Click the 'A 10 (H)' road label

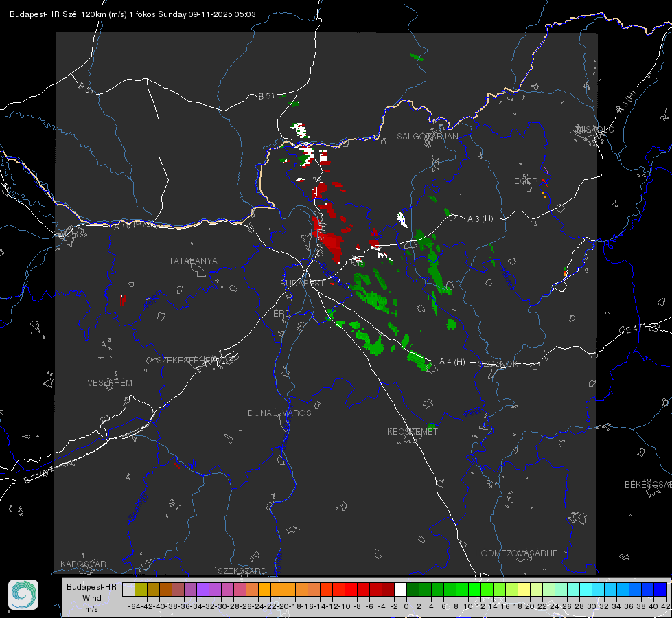pyautogui.click(x=130, y=225)
